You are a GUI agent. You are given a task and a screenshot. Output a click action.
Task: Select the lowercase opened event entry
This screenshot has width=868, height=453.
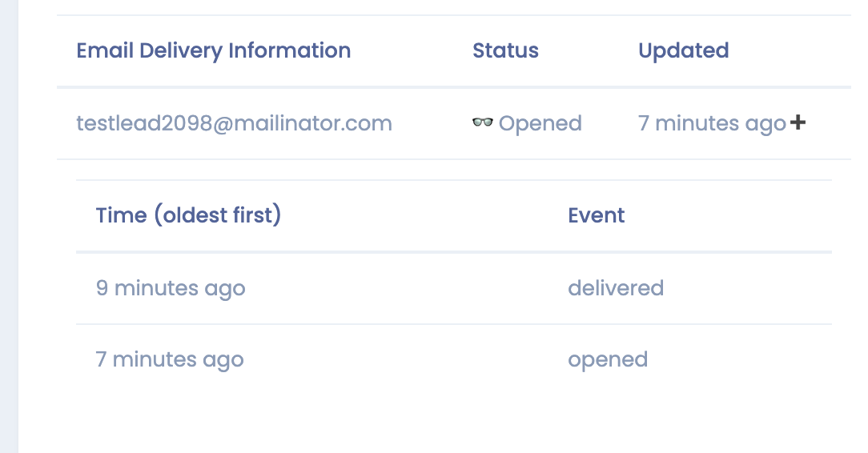coord(608,360)
